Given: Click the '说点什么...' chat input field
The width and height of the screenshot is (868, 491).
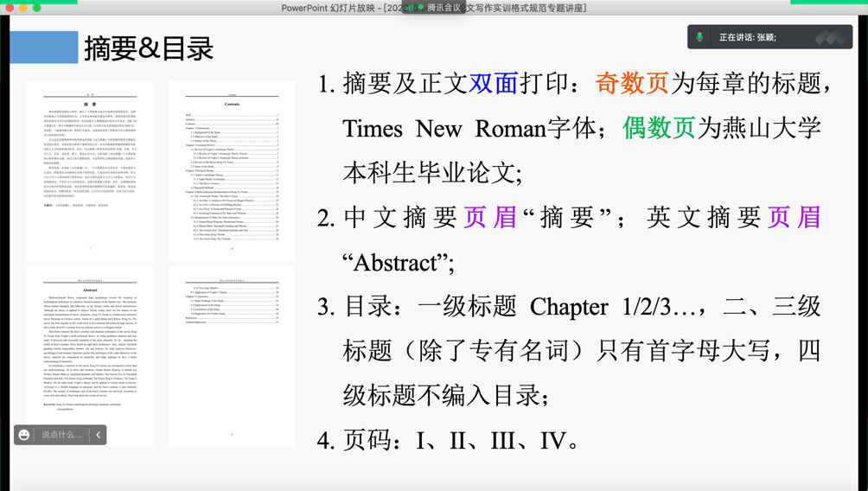Looking at the screenshot, I should [62, 435].
